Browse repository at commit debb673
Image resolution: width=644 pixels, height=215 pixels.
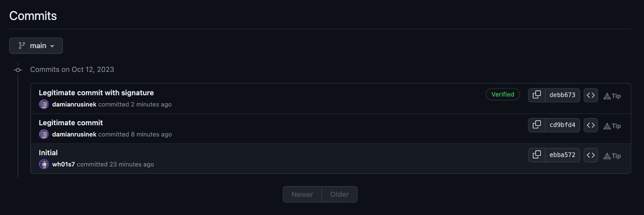click(x=590, y=95)
